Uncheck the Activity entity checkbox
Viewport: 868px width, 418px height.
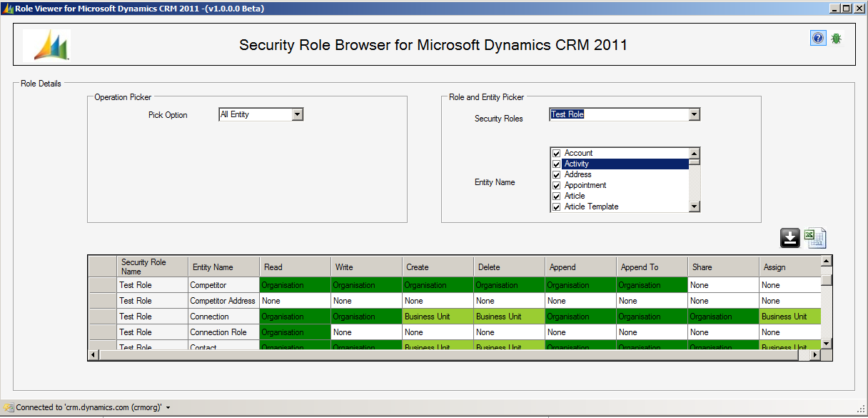[x=557, y=164]
